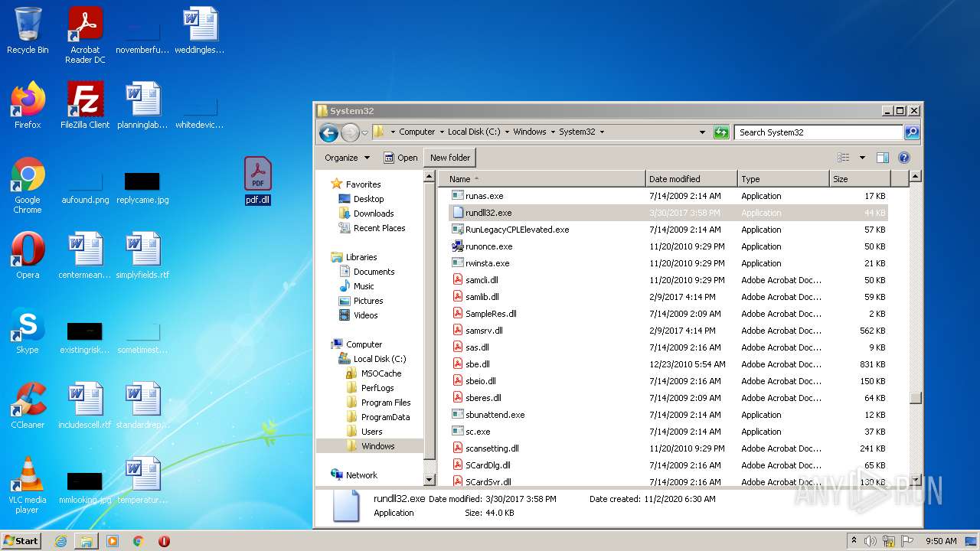Select Network in navigation pane
980x551 pixels.
361,475
